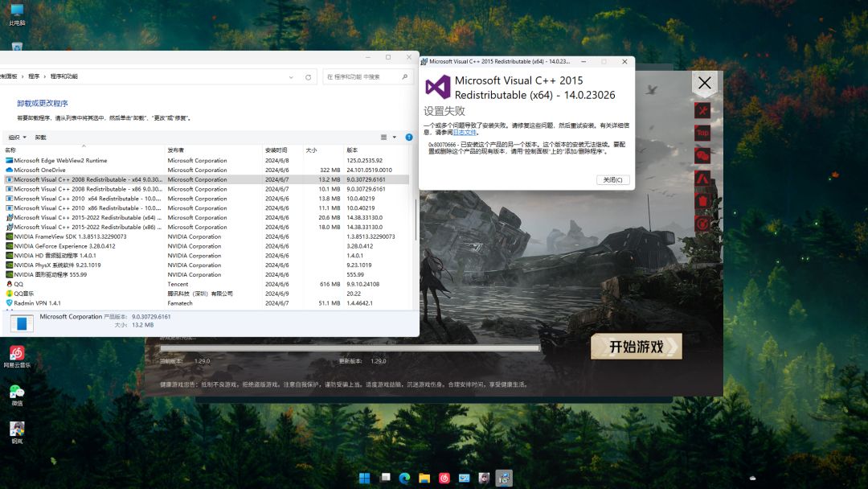Open the red WeChat icon in launcher
Image resolution: width=868 pixels, height=489 pixels.
[x=702, y=155]
